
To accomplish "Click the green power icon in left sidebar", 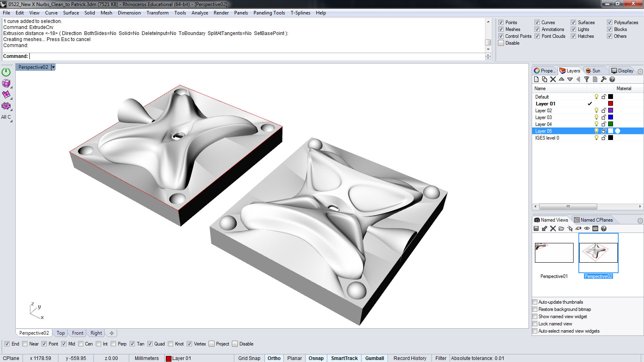I will 6,72.
